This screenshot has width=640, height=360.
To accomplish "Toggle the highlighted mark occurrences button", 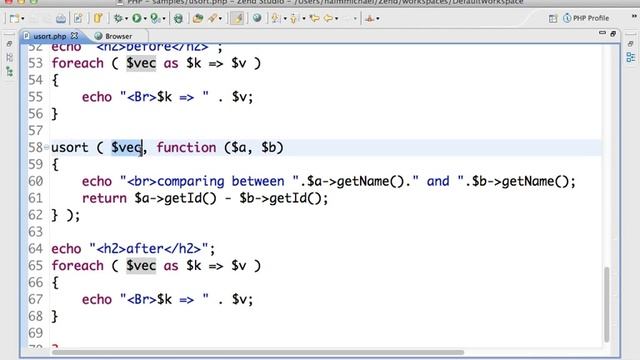I will [237, 18].
